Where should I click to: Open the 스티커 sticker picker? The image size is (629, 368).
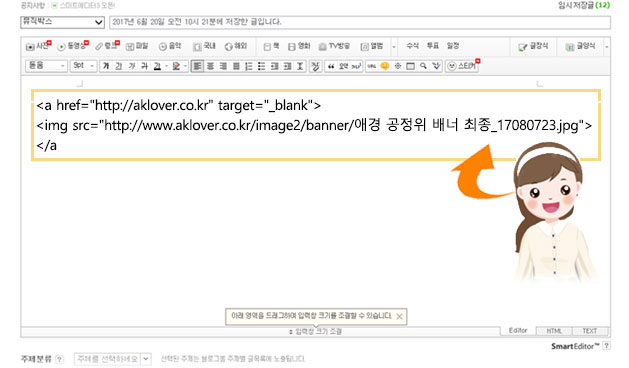462,66
